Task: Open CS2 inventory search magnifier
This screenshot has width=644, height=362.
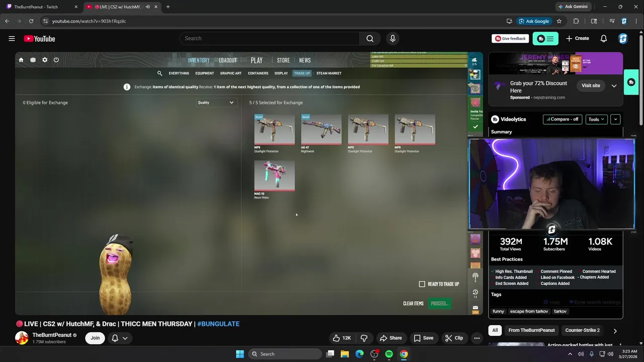Action: point(159,73)
